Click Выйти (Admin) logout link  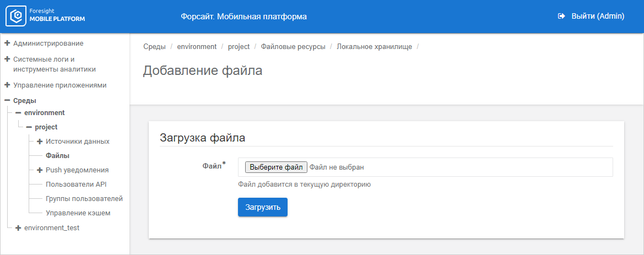coord(598,17)
